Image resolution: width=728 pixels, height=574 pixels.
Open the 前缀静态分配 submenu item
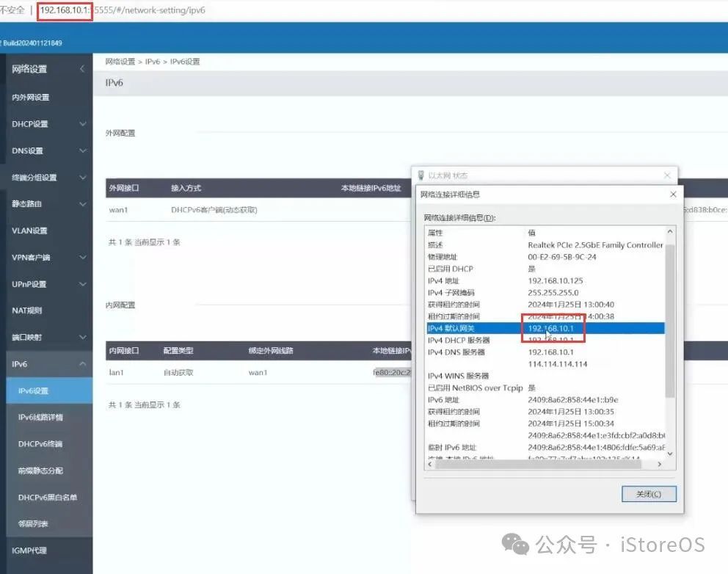[x=40, y=471]
